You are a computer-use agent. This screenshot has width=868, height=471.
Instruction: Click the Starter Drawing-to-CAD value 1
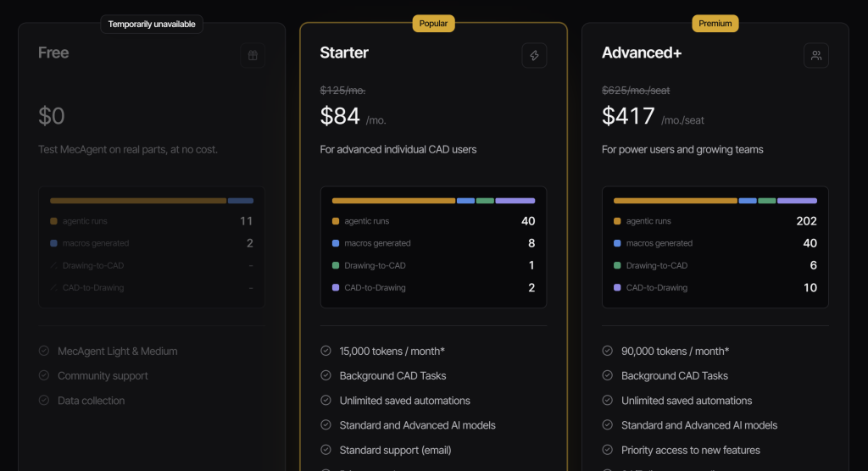coord(531,265)
